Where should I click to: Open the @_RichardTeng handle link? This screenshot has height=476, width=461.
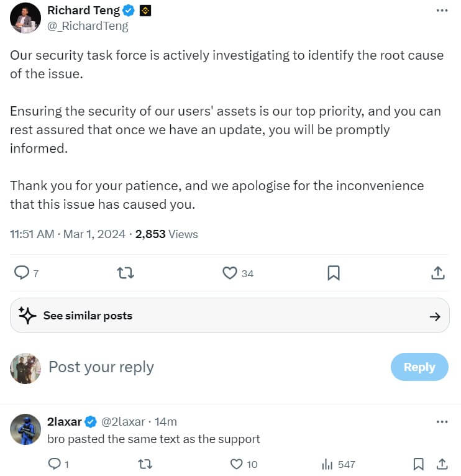88,26
